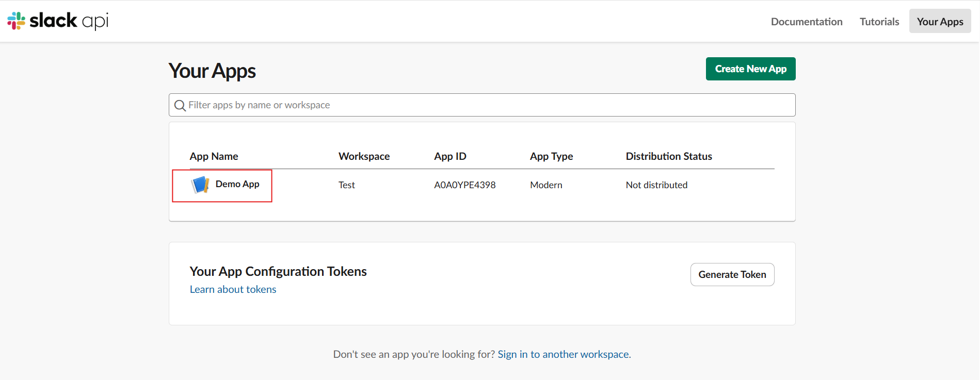Select the app ID A0A0YPE4398
Image resolution: width=980 pixels, height=380 pixels.
coord(464,185)
